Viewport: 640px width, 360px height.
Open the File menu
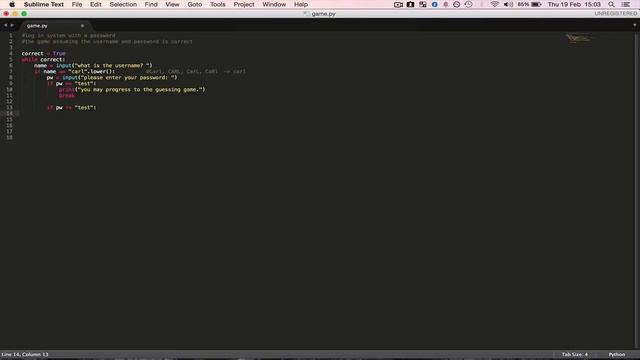tap(77, 4)
